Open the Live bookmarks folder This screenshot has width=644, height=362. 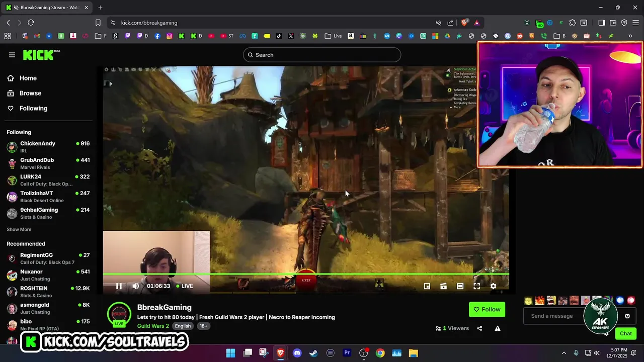tap(333, 36)
